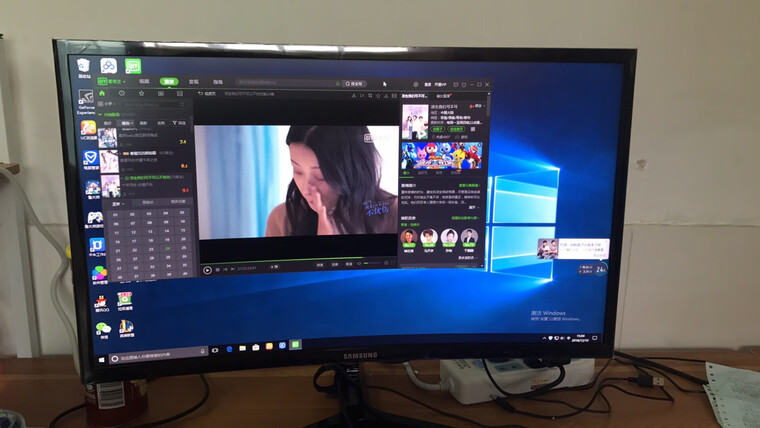
Task: Select the fourth cast member avatar
Action: coord(469,237)
